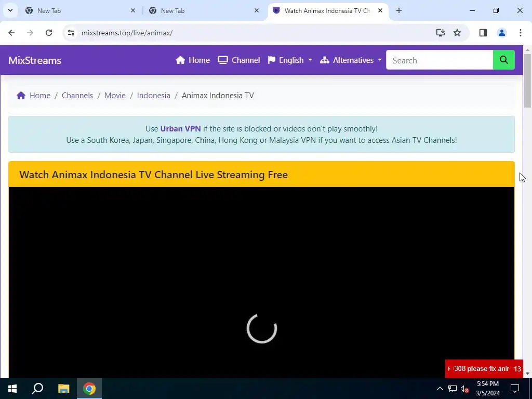Open the tab search dropdown arrow
This screenshot has height=399, width=532.
(x=10, y=10)
